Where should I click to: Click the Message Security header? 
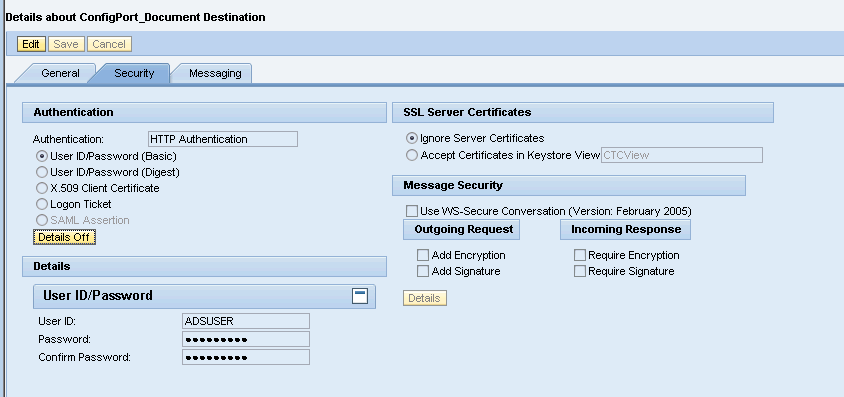[x=569, y=186]
